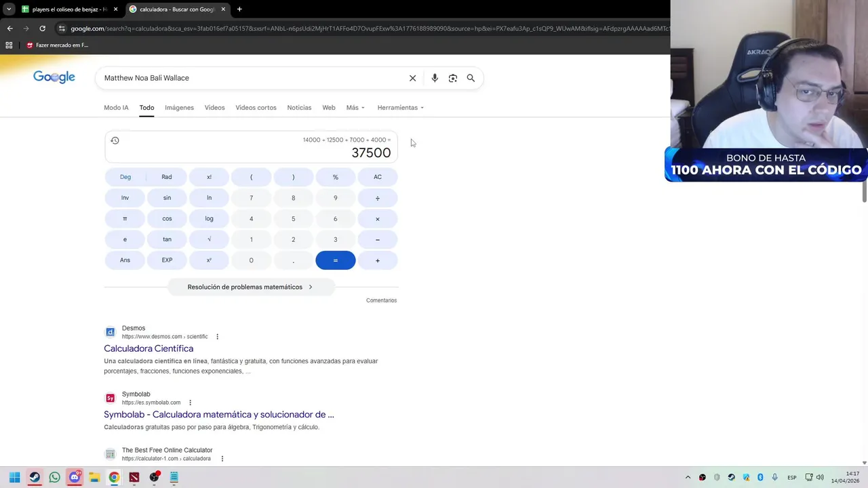Go back with browser back arrow
The width and height of the screenshot is (868, 488).
coord(9,28)
